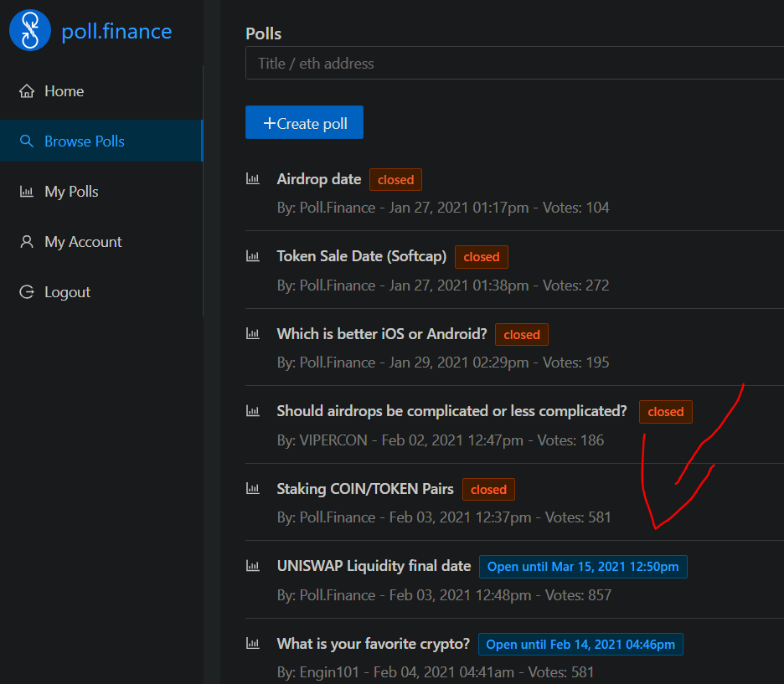Click the My Polls chart icon

pyautogui.click(x=27, y=192)
